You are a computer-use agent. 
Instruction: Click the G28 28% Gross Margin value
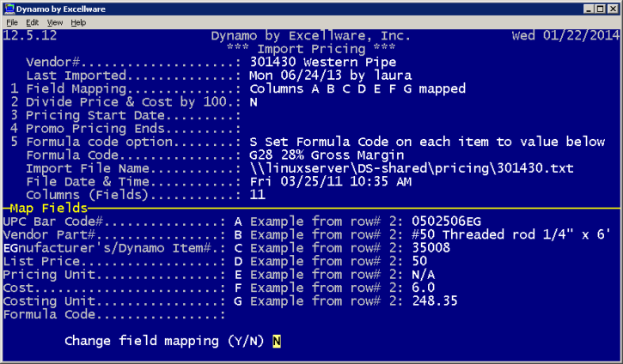(x=327, y=155)
